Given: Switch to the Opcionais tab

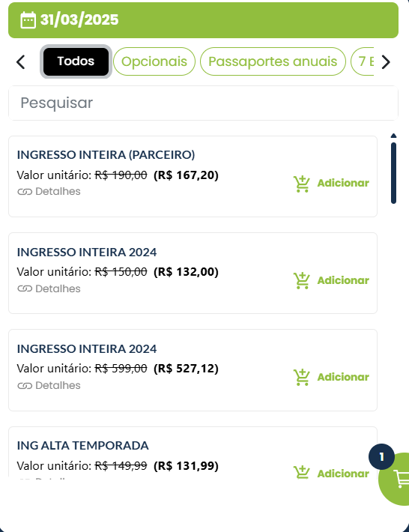Looking at the screenshot, I should [x=154, y=61].
